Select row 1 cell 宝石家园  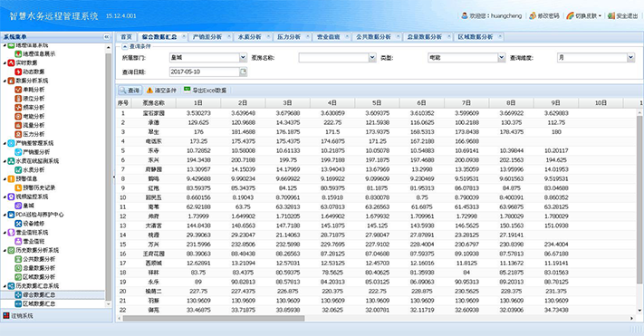tap(154, 113)
